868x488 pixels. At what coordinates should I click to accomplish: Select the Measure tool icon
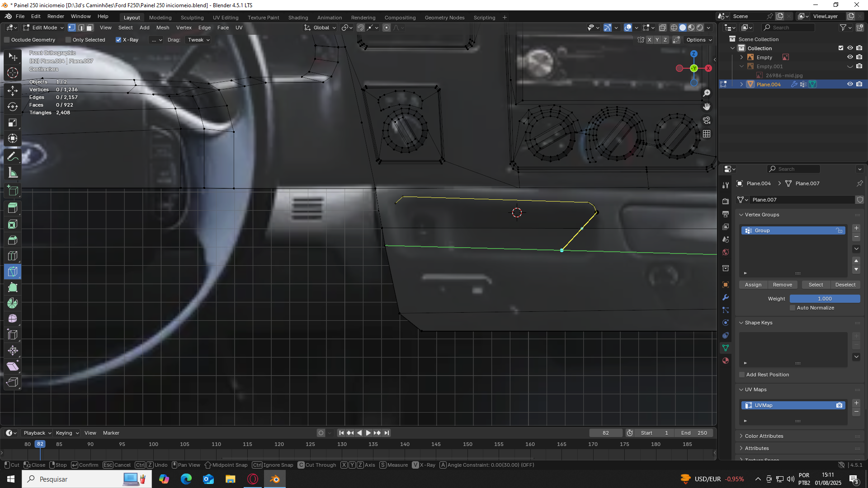coord(13,173)
